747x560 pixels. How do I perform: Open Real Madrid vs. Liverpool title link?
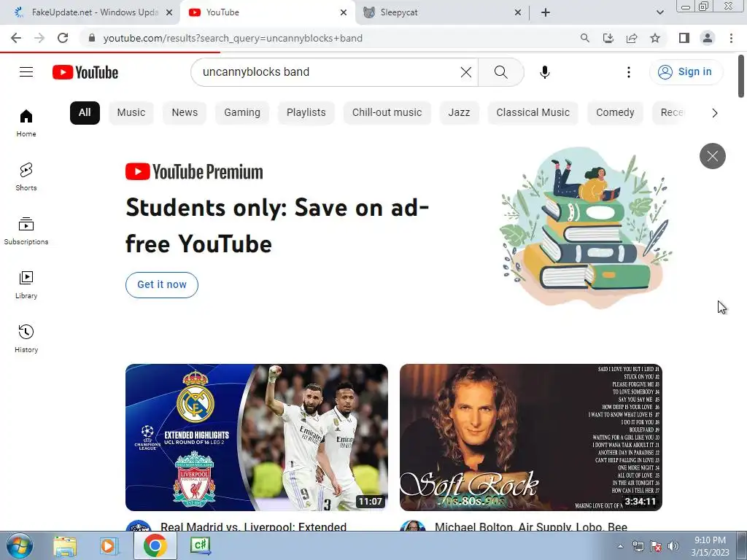click(253, 526)
